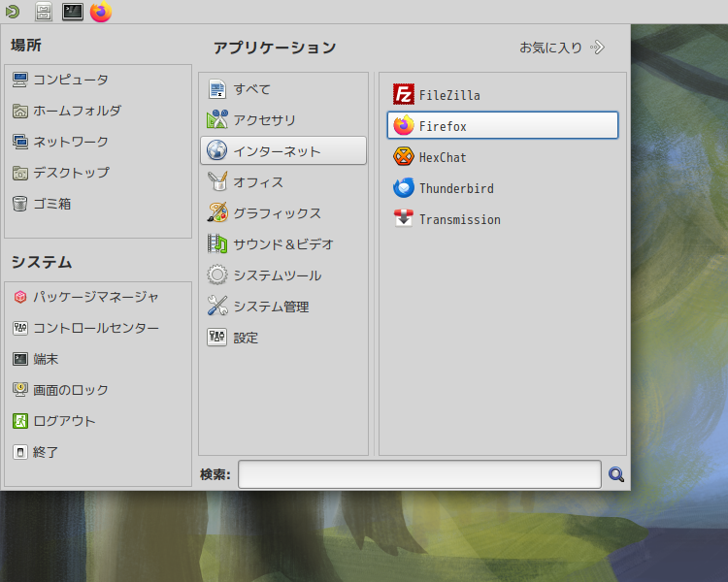The image size is (728, 582).
Task: Click the ネットワーク network icon
Action: coord(20,142)
